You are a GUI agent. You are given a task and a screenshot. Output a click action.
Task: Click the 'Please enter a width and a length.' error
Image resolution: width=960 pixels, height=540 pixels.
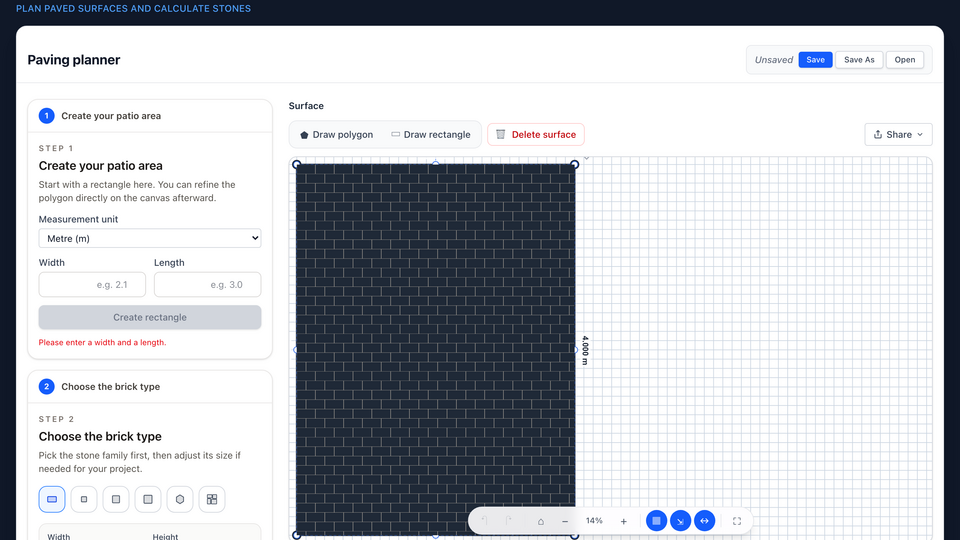pos(102,342)
